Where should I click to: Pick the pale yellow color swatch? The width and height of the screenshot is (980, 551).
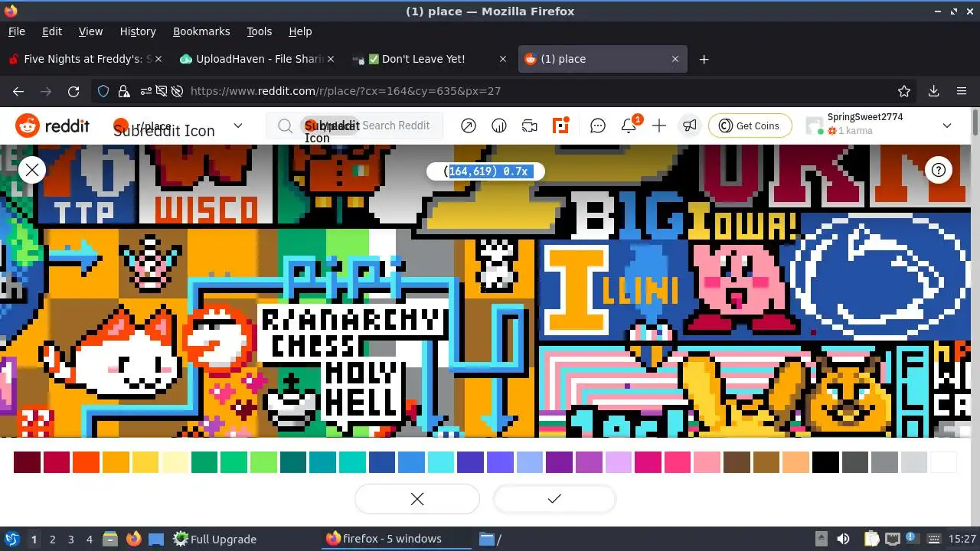175,462
